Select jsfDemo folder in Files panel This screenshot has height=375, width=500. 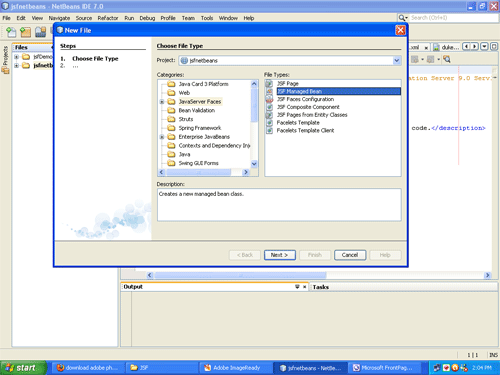pos(37,57)
